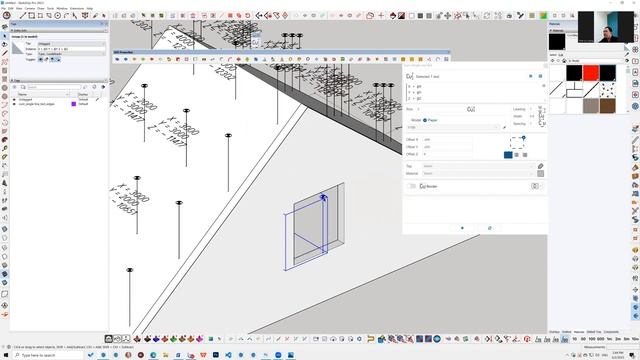Click the home In Model icon in Materials
Screen dimensions: 640x360
[x=564, y=61]
